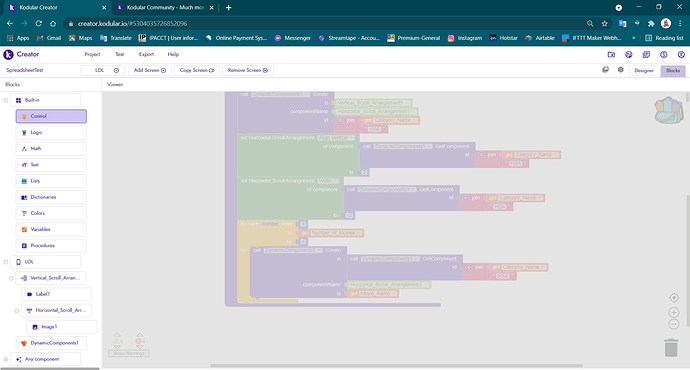Open the Lists blocks drawer
The height and width of the screenshot is (370, 690).
pos(51,181)
